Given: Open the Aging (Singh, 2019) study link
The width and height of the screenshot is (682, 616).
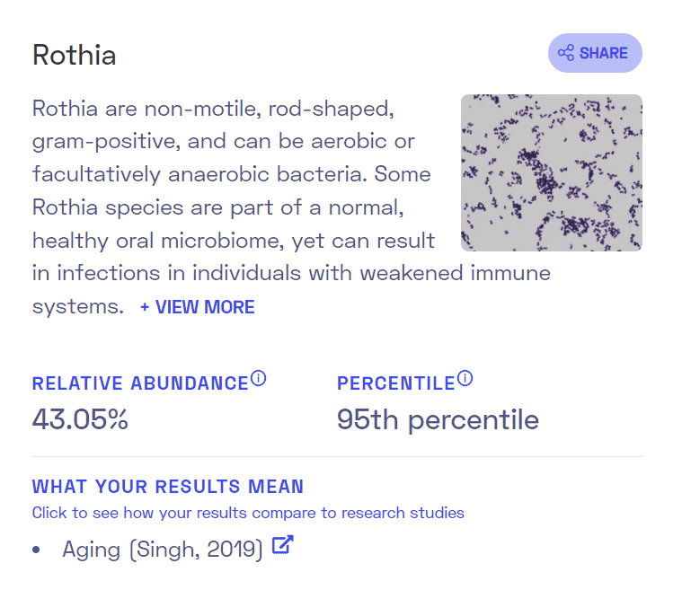Looking at the screenshot, I should point(163,550).
